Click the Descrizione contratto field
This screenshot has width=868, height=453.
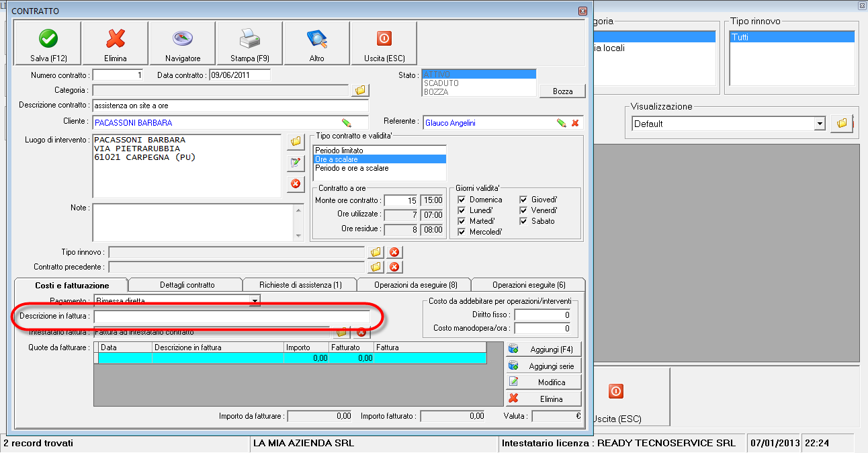(x=230, y=106)
